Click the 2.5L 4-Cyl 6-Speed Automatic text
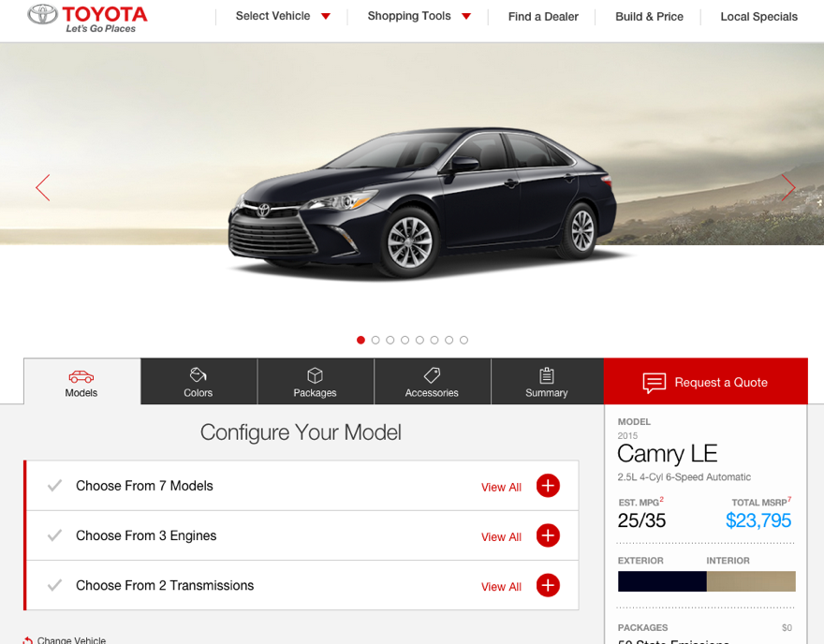The image size is (824, 644). pyautogui.click(x=684, y=477)
